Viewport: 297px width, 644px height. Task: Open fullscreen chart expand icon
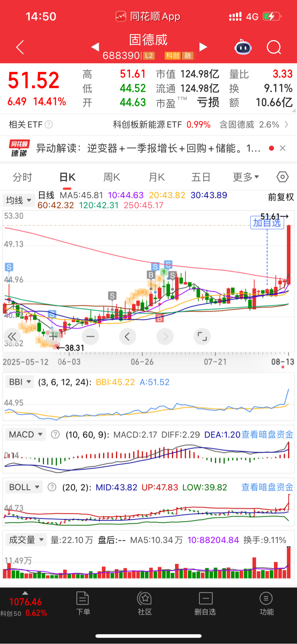point(202,337)
